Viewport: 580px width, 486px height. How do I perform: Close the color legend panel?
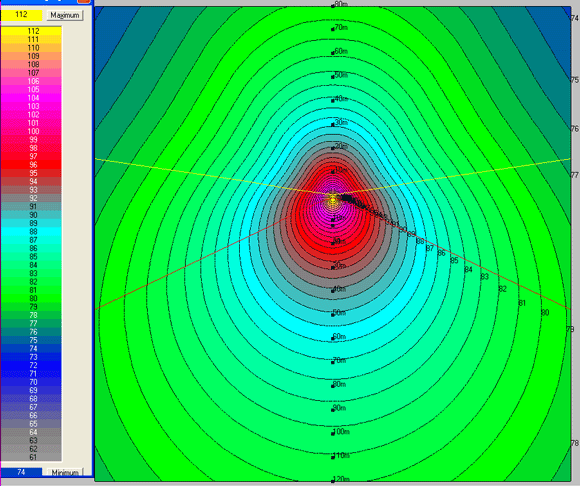pos(84,1)
